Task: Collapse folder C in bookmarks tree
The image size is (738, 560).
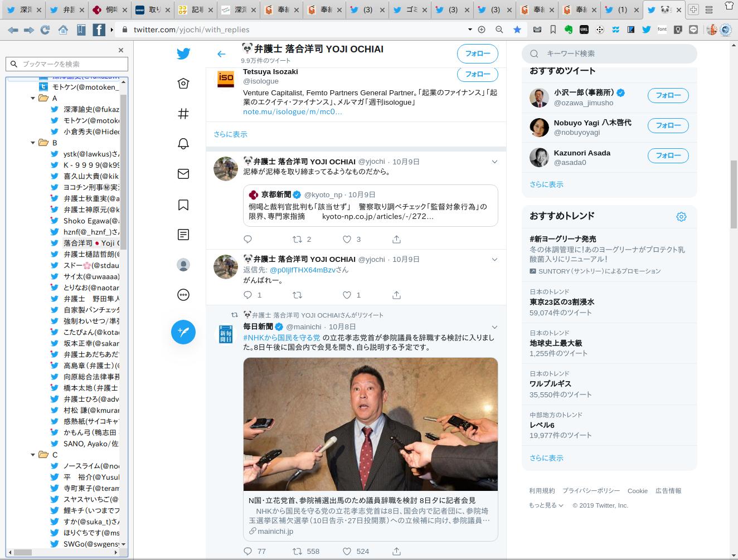Action: [x=33, y=455]
